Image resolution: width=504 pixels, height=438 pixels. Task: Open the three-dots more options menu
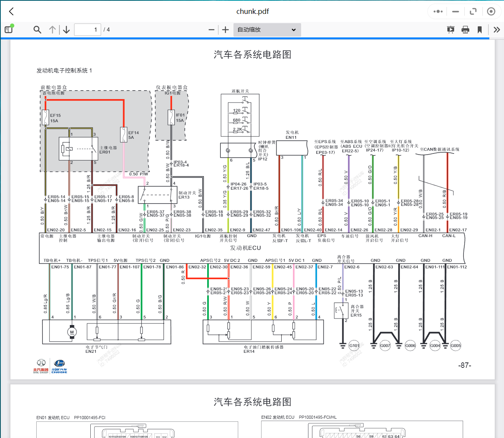coord(438,12)
